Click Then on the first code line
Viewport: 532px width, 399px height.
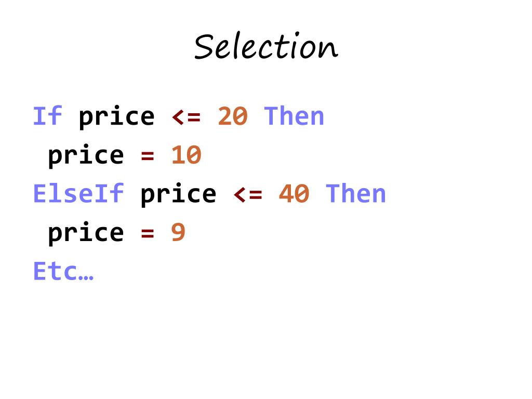click(294, 116)
